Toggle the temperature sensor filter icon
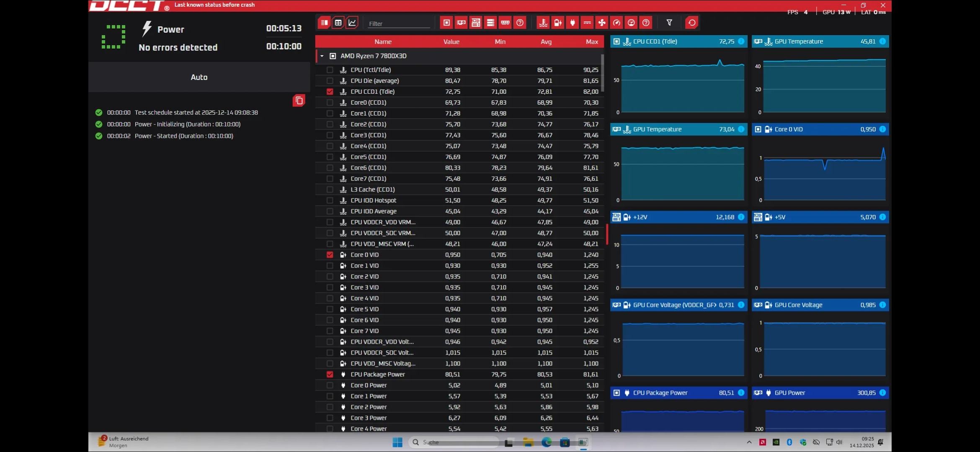 [x=543, y=23]
